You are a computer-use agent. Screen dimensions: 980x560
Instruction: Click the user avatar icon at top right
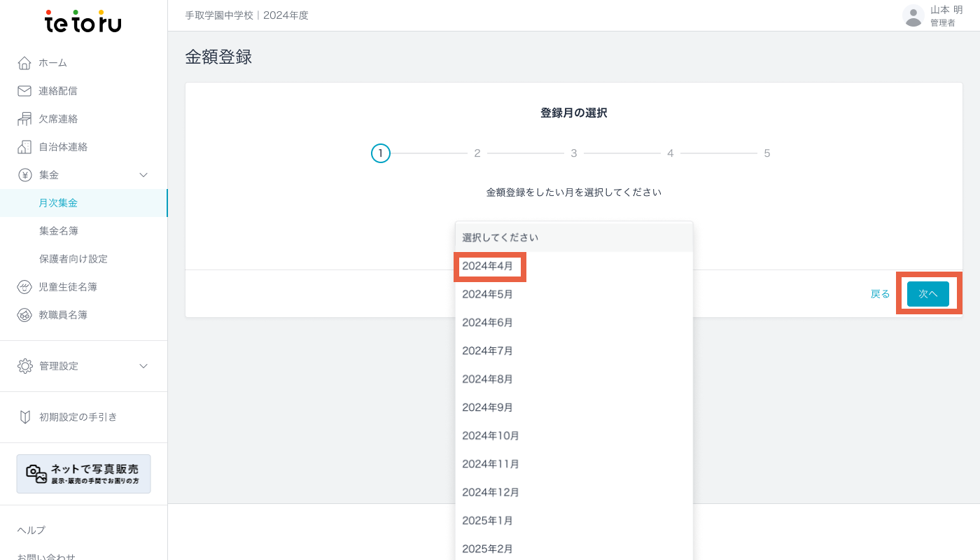pos(913,15)
